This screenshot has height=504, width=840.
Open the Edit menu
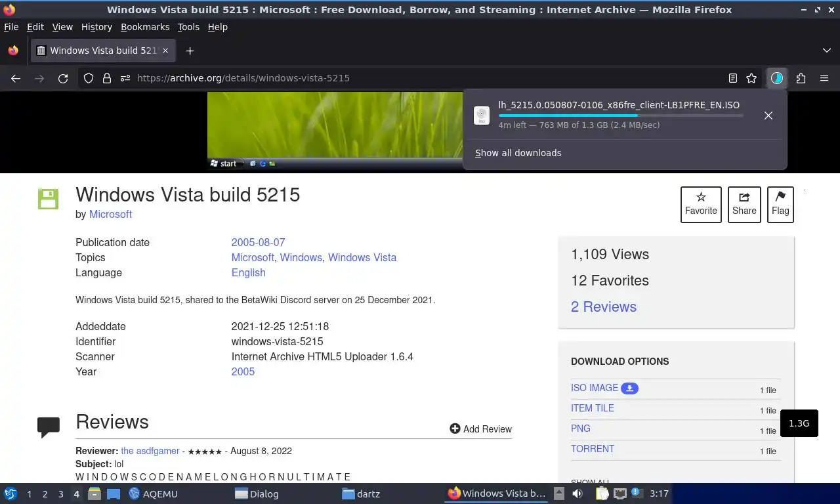click(35, 27)
